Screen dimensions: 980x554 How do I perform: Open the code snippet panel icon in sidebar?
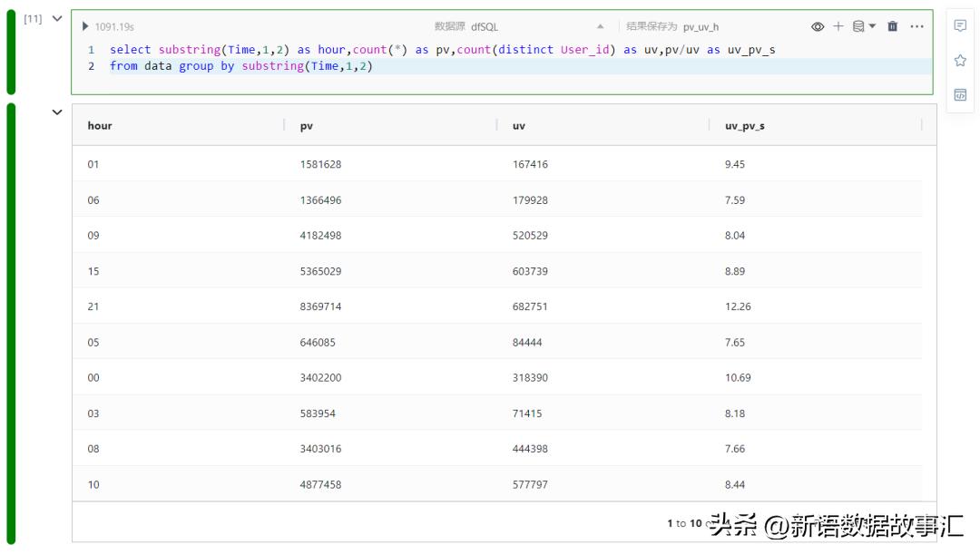(960, 94)
